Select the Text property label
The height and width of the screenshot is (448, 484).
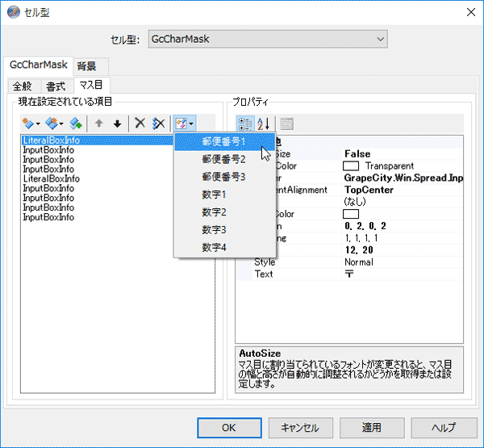264,274
